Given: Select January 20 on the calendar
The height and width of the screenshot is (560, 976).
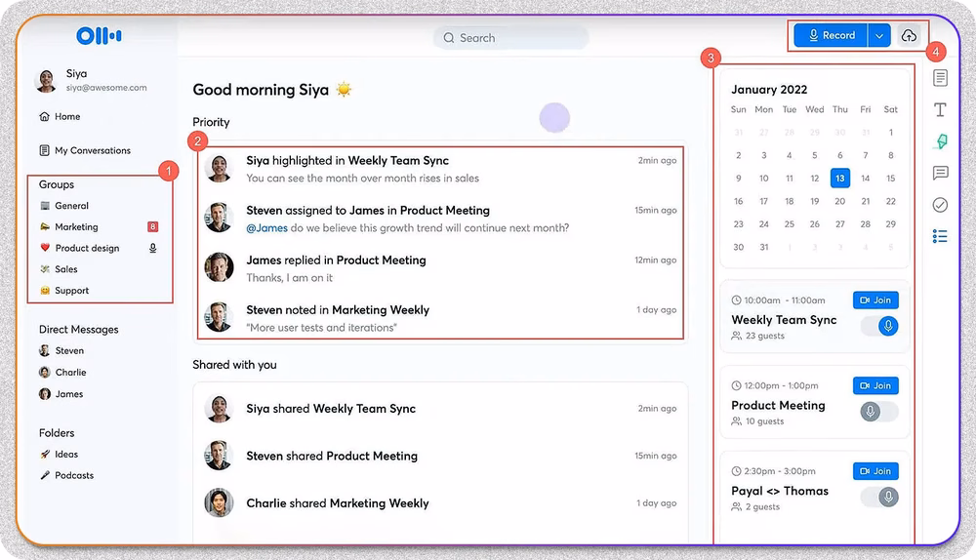Looking at the screenshot, I should pos(839,201).
